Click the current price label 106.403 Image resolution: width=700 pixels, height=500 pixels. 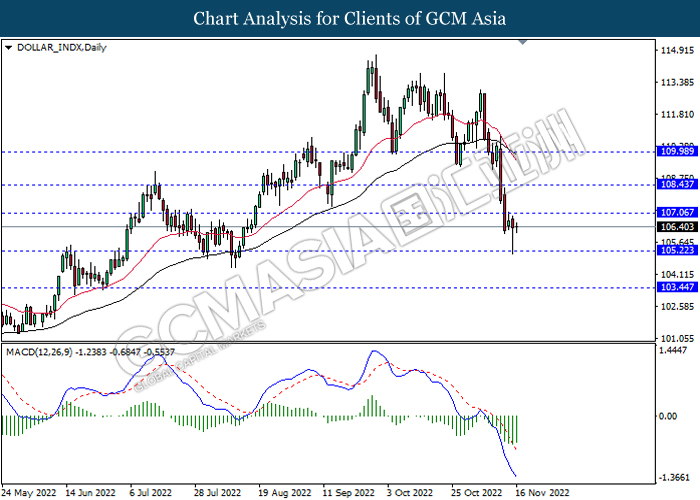677,227
